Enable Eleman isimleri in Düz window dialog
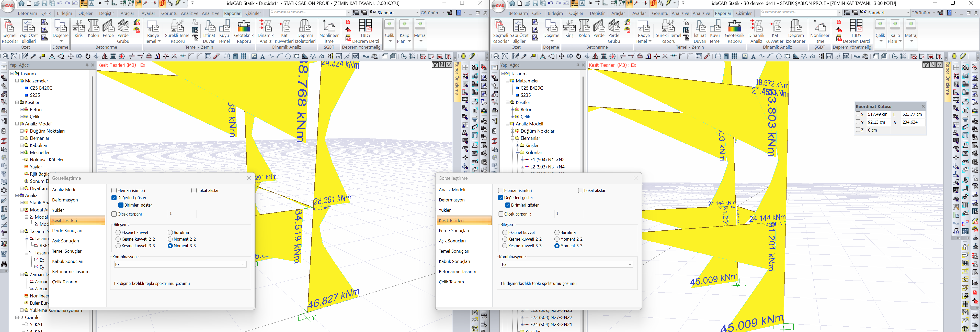This screenshot has width=980, height=332. [114, 191]
